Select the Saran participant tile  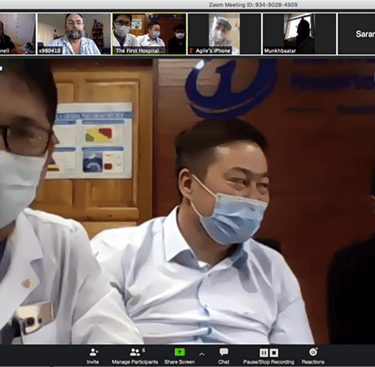tap(356, 34)
